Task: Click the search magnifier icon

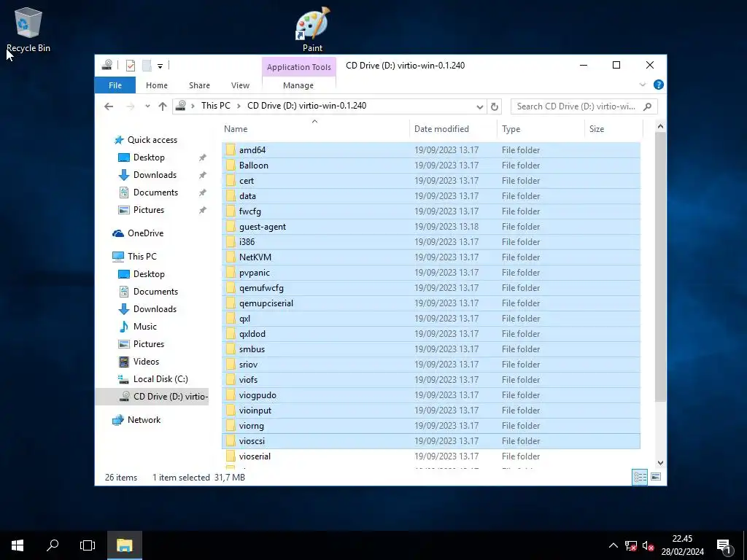Action: coord(648,106)
